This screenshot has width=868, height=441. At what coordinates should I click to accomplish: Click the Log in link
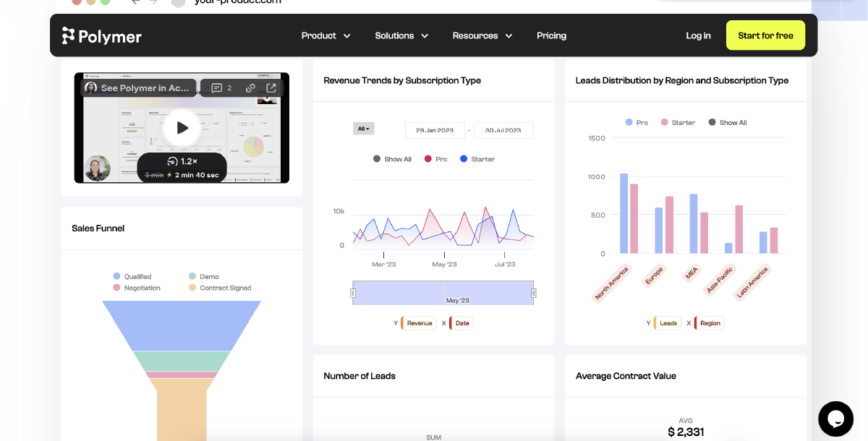point(698,36)
